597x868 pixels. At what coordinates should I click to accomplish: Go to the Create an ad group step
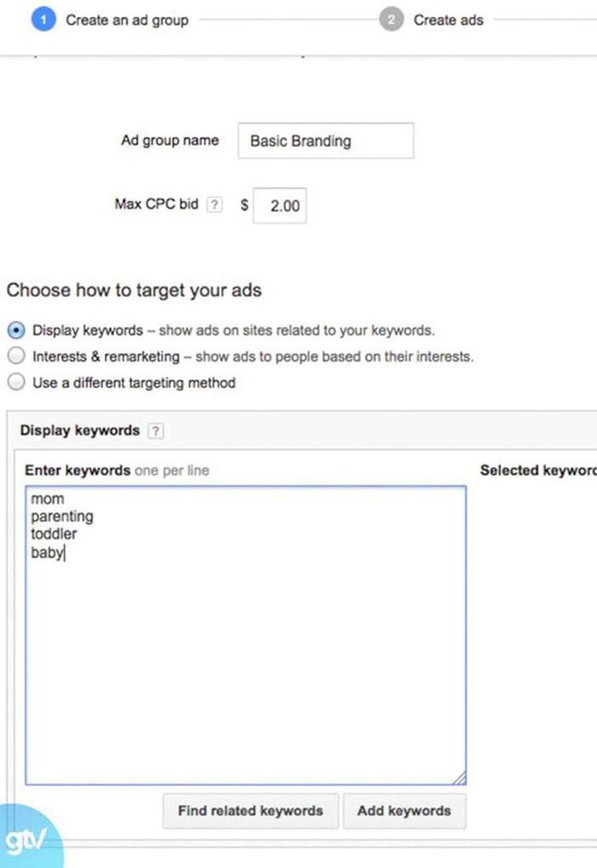click(x=127, y=20)
